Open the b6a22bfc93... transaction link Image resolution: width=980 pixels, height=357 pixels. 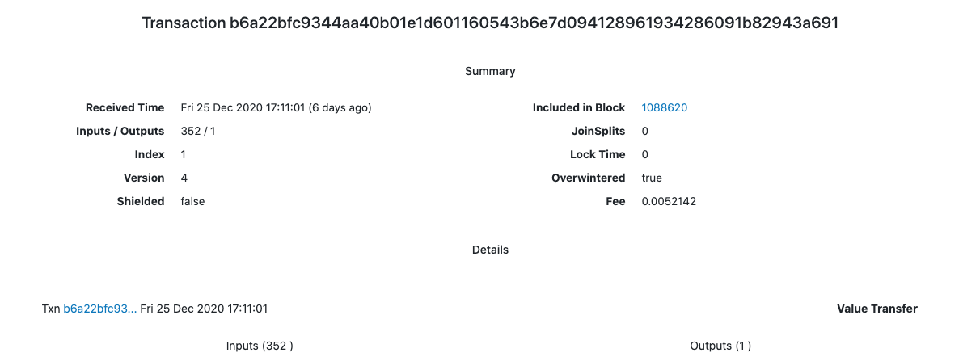100,309
